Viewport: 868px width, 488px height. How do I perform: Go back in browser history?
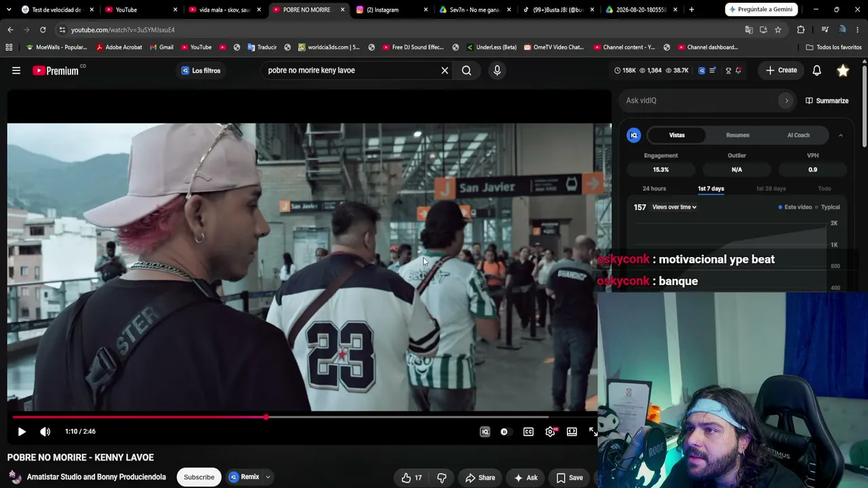[10, 30]
